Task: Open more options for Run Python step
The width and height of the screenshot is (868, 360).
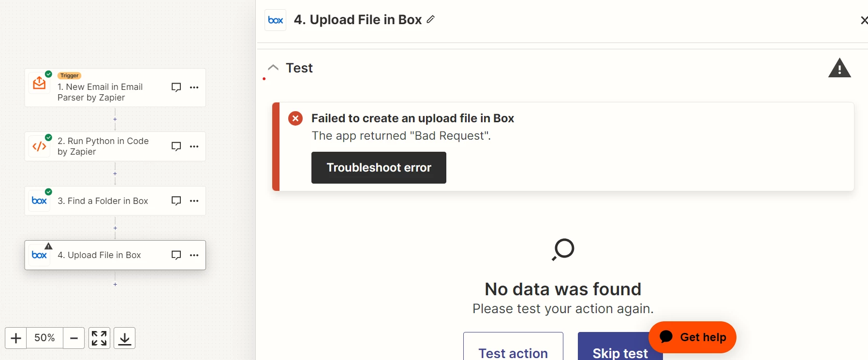Action: tap(194, 146)
